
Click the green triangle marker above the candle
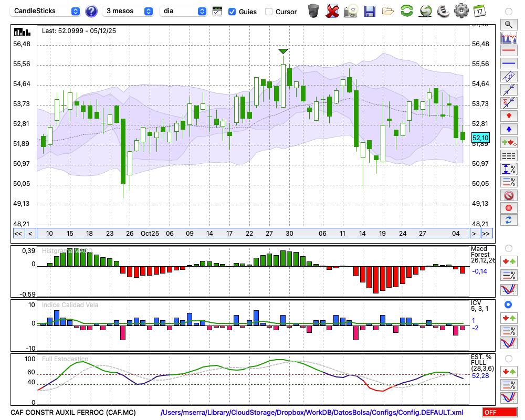click(283, 51)
